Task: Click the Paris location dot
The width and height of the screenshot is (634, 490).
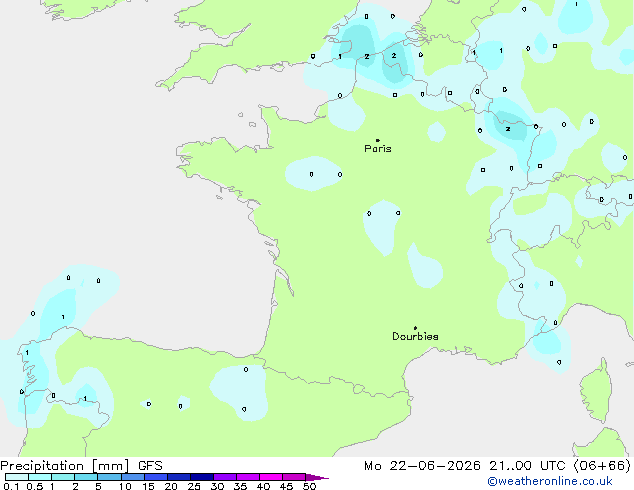Action: pos(378,140)
